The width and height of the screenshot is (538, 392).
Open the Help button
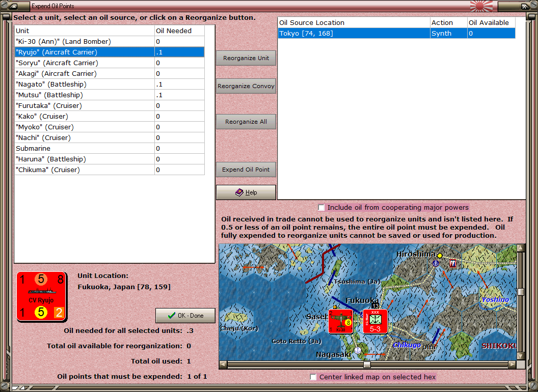[246, 192]
